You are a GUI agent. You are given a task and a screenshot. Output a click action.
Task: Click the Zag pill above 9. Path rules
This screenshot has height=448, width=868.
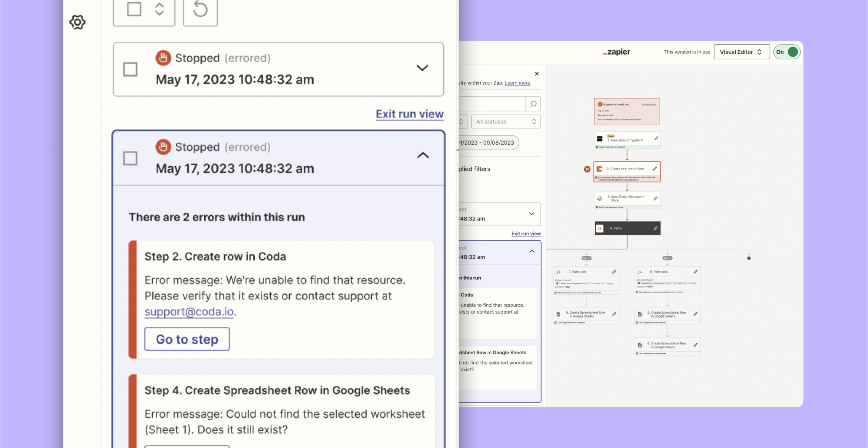[x=667, y=258]
